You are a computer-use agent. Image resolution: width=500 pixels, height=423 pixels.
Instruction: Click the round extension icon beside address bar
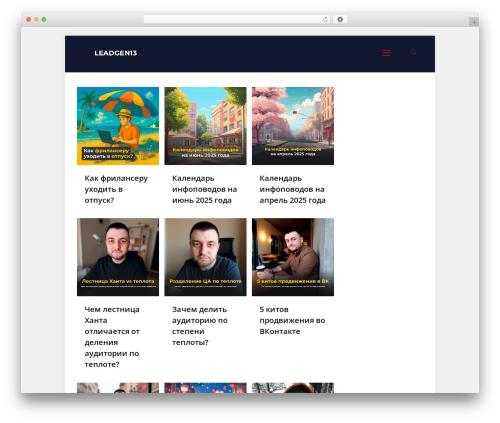click(340, 19)
